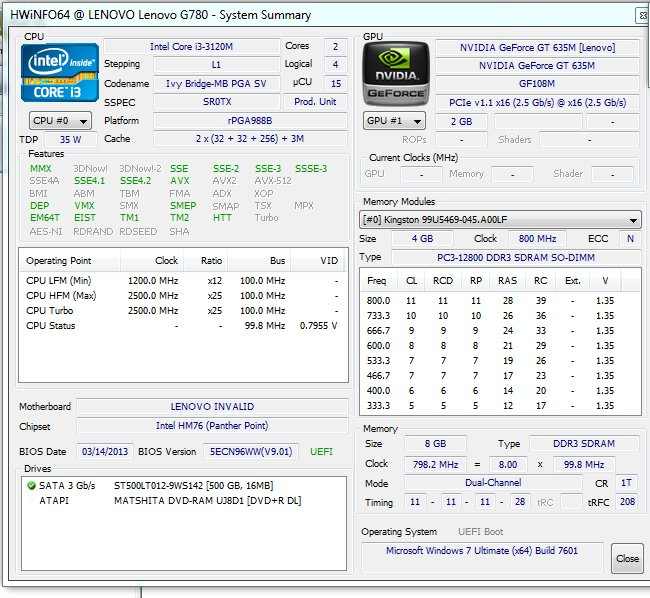
Task: Click the L1 stepping value
Action: (216, 65)
